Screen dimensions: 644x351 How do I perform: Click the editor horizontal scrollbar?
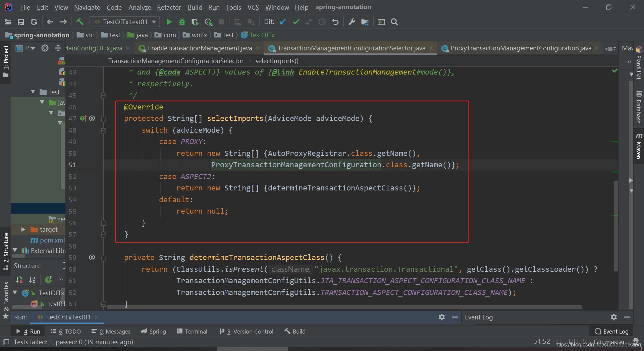[344, 307]
